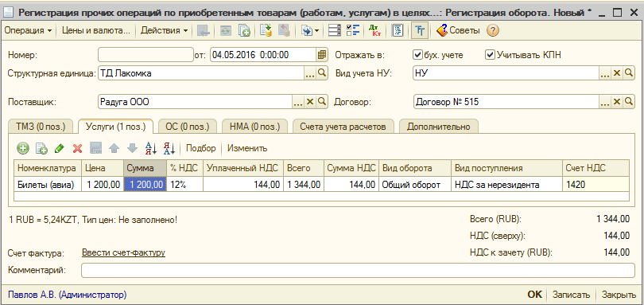Open the Дт/Кт postings icon
This screenshot has height=305, width=644.
tap(374, 30)
